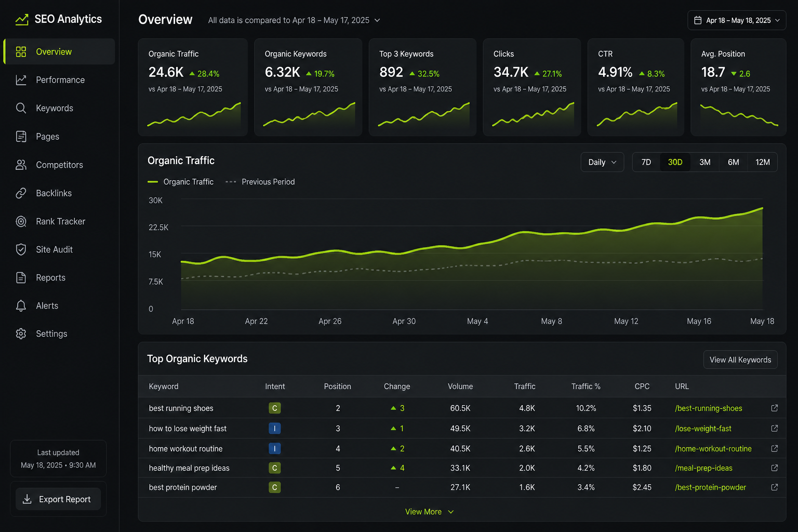Sort by the CPC column header

[x=642, y=387]
